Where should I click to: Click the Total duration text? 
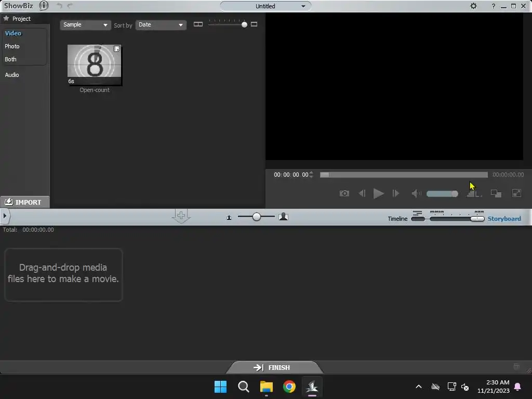(x=28, y=230)
